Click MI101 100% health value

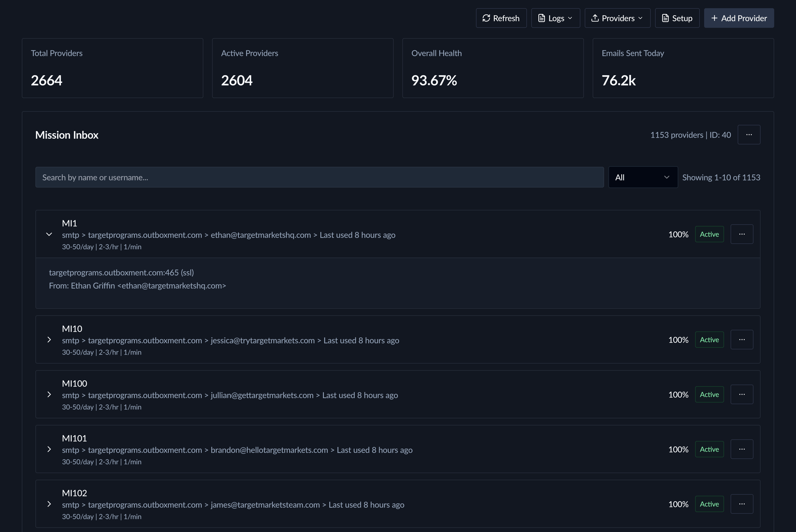pos(678,449)
